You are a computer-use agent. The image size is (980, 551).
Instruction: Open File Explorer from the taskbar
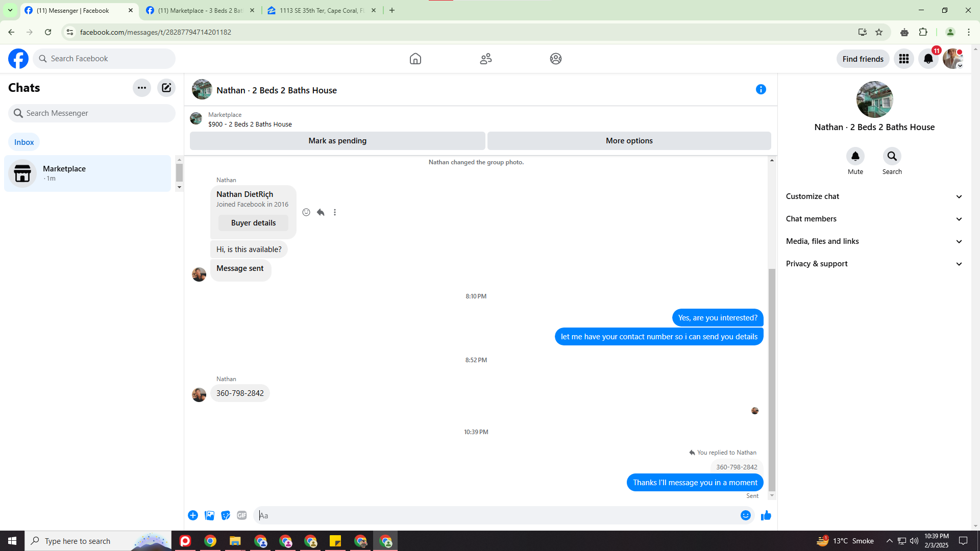click(x=235, y=541)
